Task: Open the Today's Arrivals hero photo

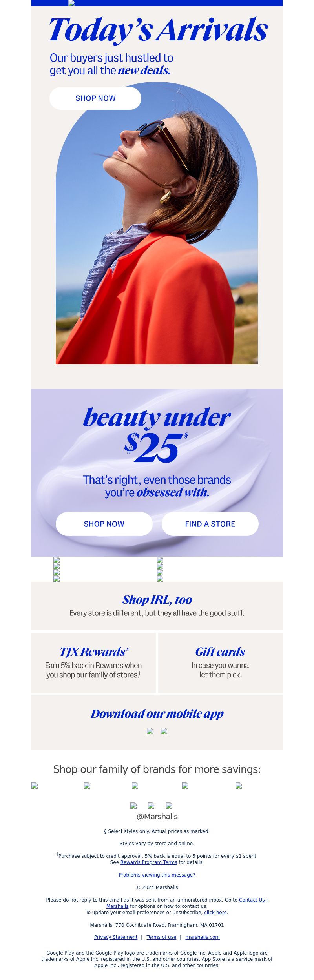Action: 157,223
